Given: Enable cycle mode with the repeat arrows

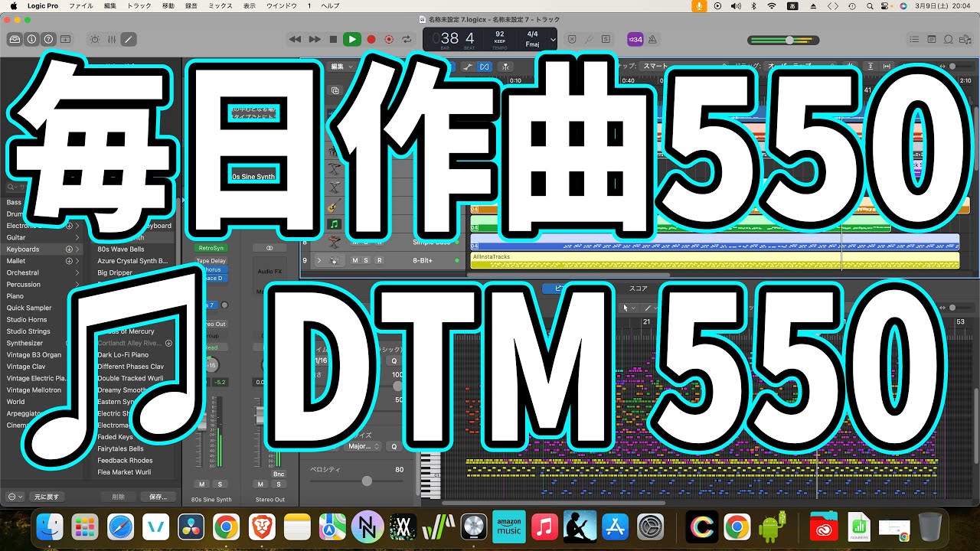Looking at the screenshot, I should click(x=407, y=38).
